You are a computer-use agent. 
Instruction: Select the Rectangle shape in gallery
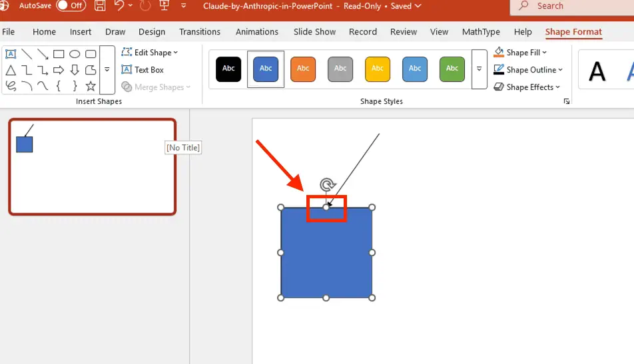pos(59,54)
